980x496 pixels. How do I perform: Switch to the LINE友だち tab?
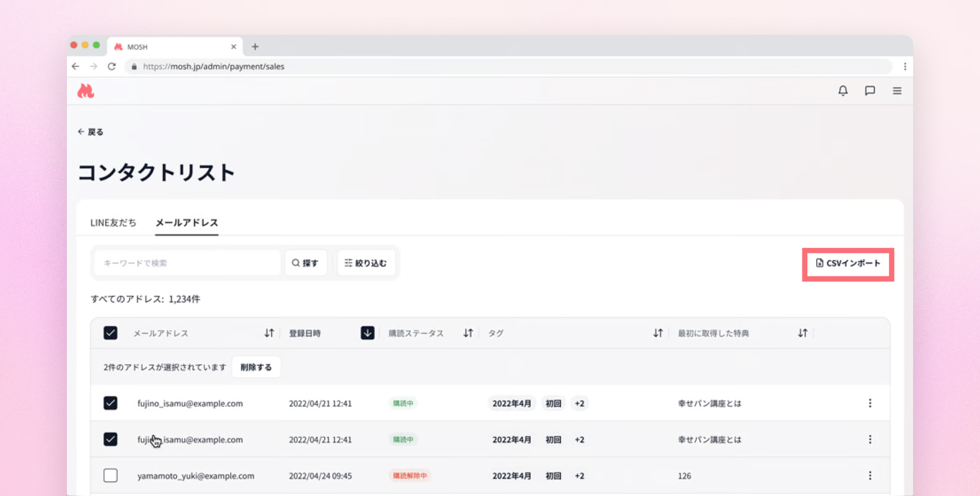pos(113,223)
